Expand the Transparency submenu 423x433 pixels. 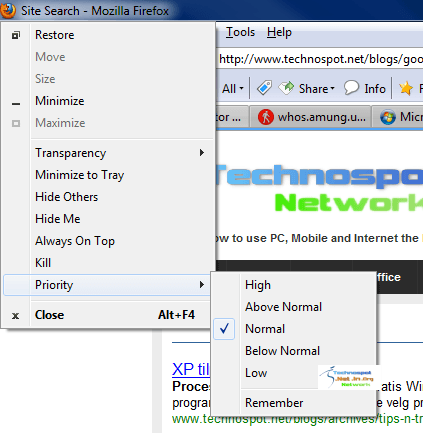click(x=108, y=153)
